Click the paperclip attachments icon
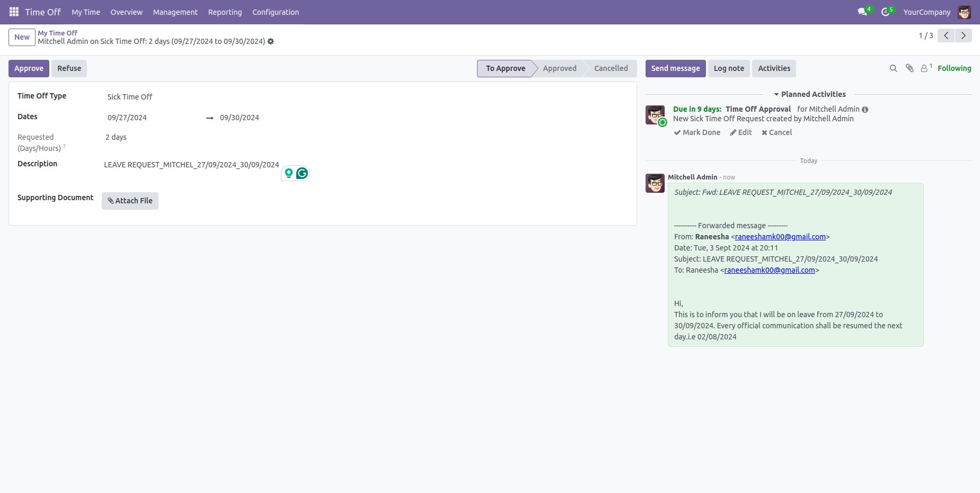The height and width of the screenshot is (493, 980). point(910,68)
